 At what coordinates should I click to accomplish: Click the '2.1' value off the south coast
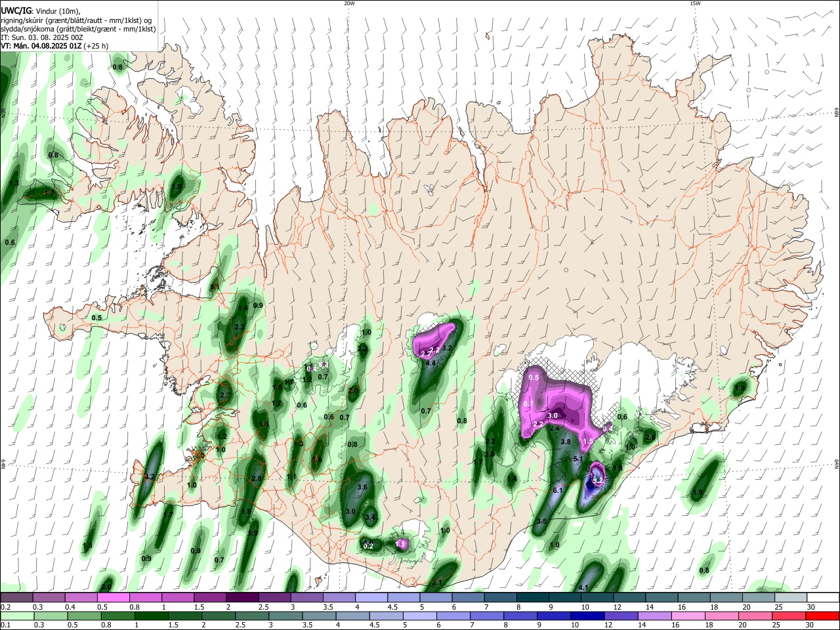coord(438,582)
